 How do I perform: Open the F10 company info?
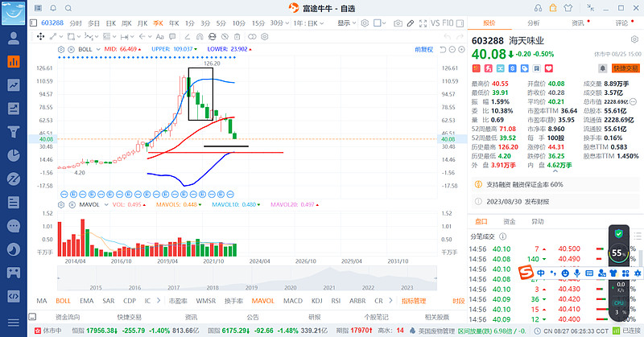448,23
